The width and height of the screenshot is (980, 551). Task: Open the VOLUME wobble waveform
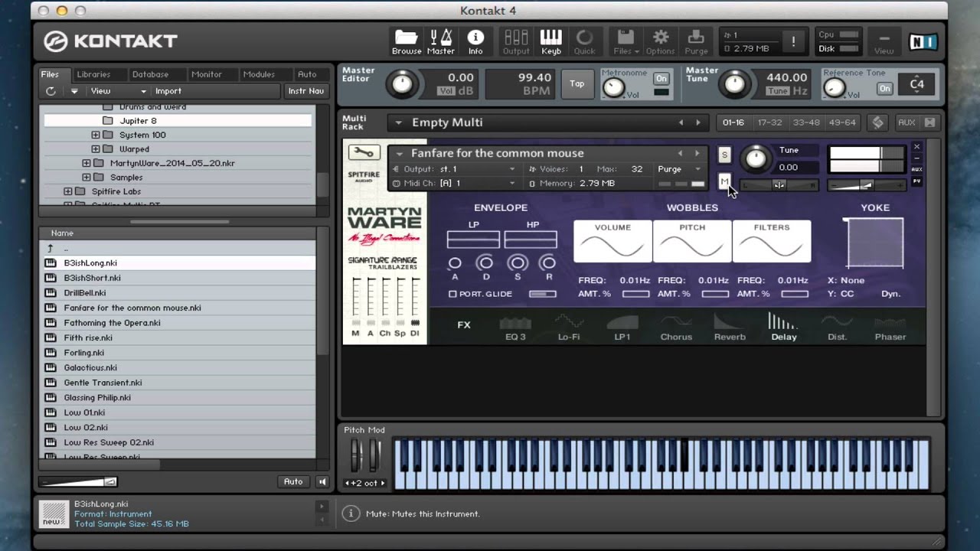[612, 241]
